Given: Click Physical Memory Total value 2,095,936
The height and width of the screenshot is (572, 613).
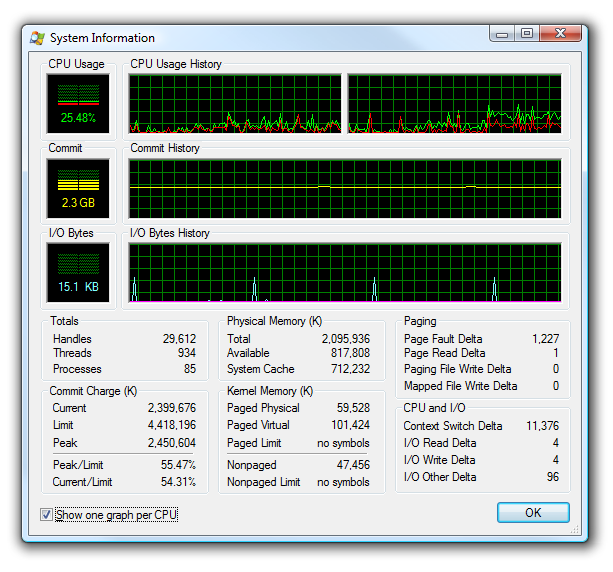Looking at the screenshot, I should click(x=346, y=339).
